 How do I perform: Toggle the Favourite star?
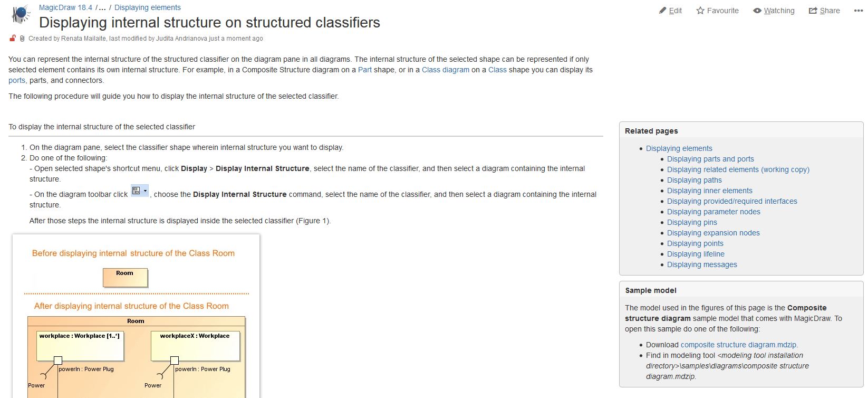pyautogui.click(x=700, y=11)
